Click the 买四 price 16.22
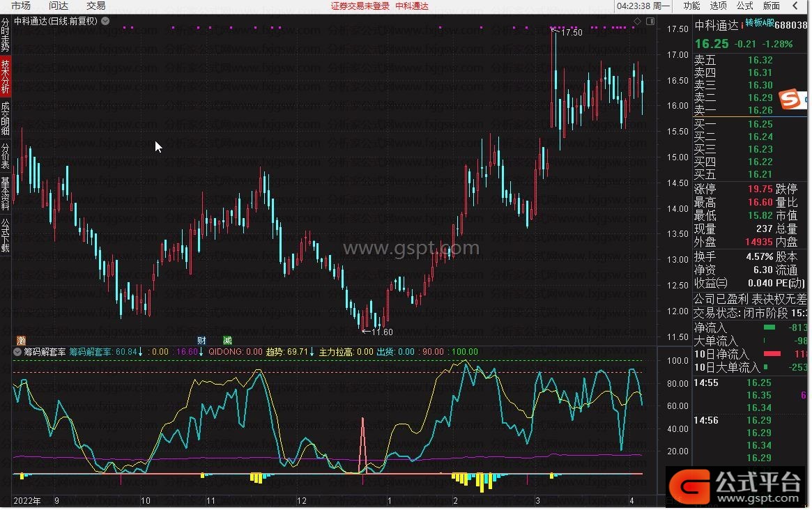The width and height of the screenshot is (812, 510). point(760,162)
